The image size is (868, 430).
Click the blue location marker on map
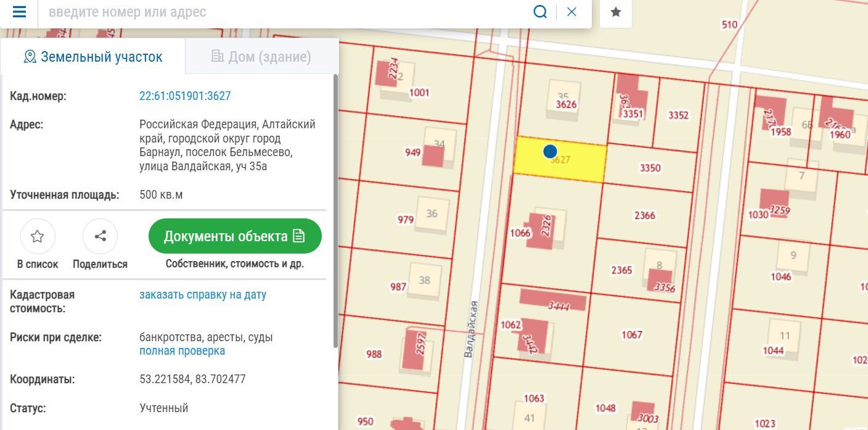pos(550,151)
